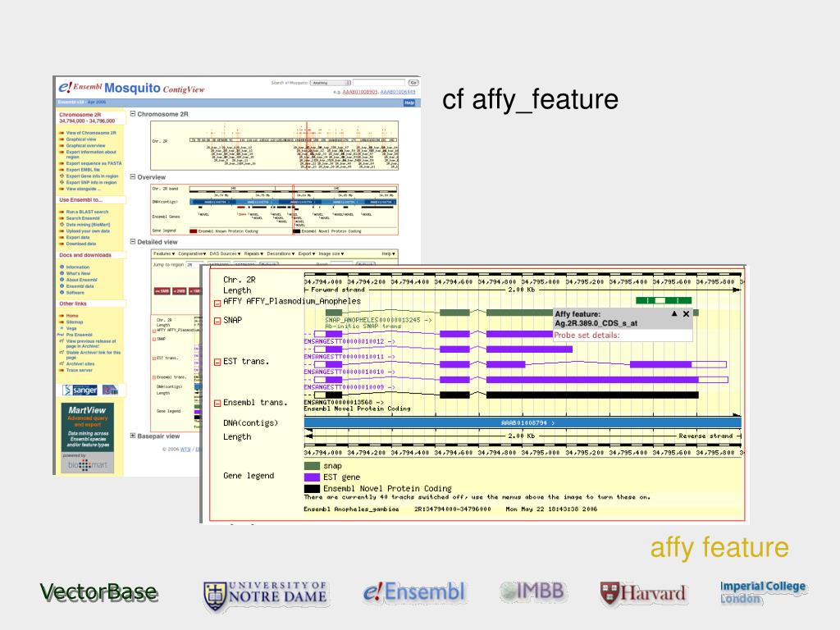The width and height of the screenshot is (840, 630).
Task: Click the black 'Ensembl Novel Protein Coding' swatch in zoomed legend
Action: [x=312, y=489]
